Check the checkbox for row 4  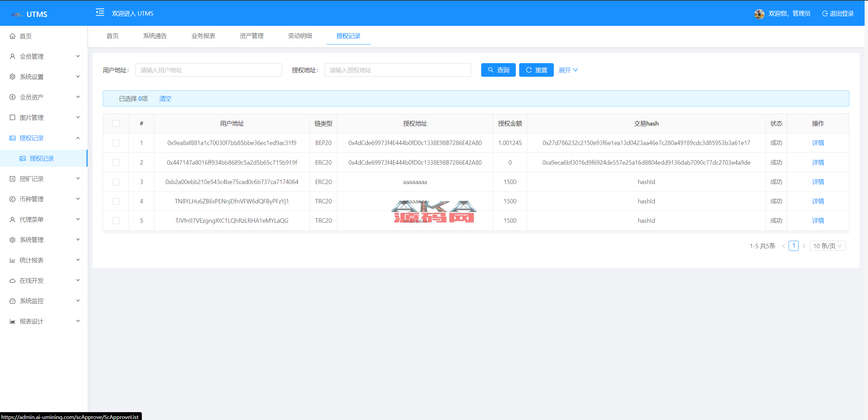pyautogui.click(x=116, y=201)
